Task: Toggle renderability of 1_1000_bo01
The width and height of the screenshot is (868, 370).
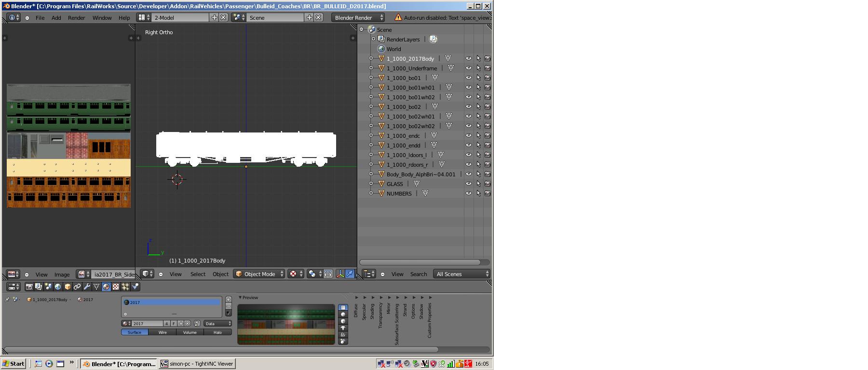Action: [488, 78]
